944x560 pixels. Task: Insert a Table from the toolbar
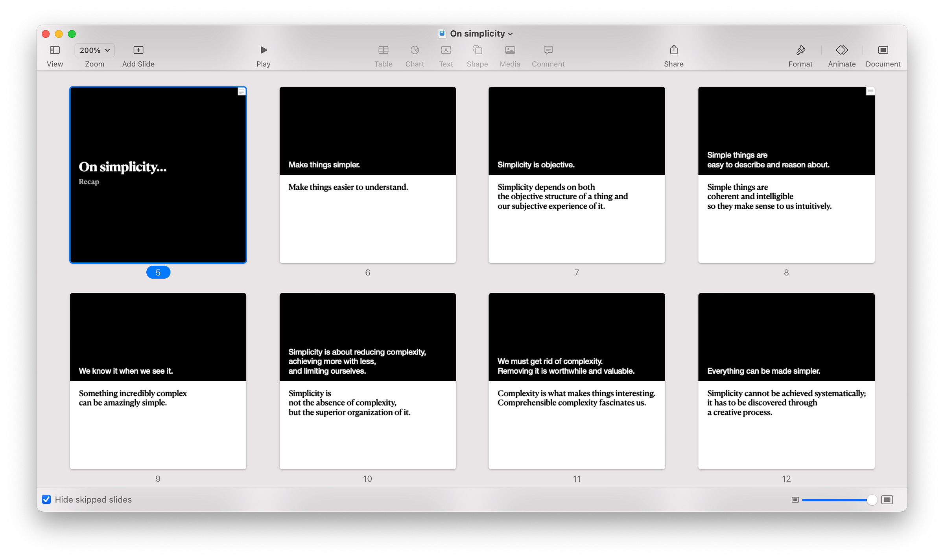pyautogui.click(x=383, y=50)
